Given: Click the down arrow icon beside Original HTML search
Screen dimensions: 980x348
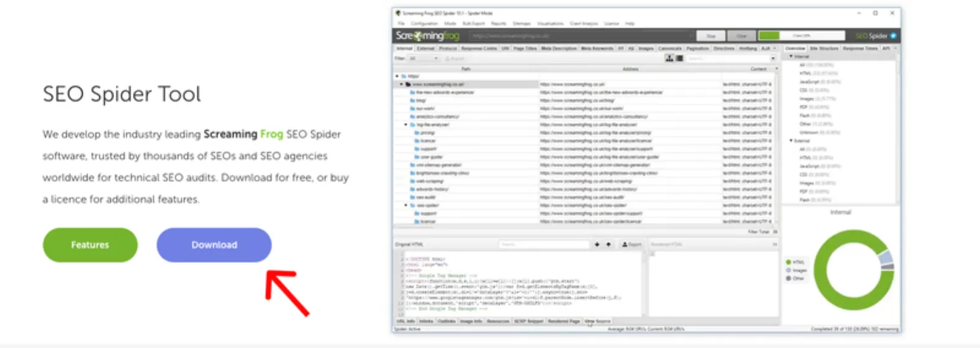Looking at the screenshot, I should pyautogui.click(x=597, y=244).
